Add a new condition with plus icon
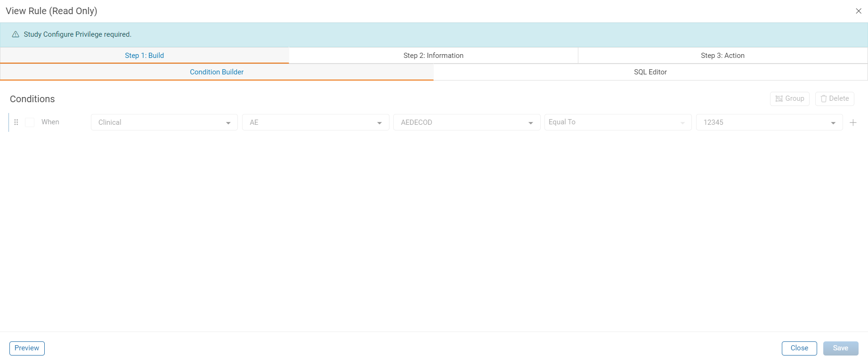The image size is (868, 364). 853,122
